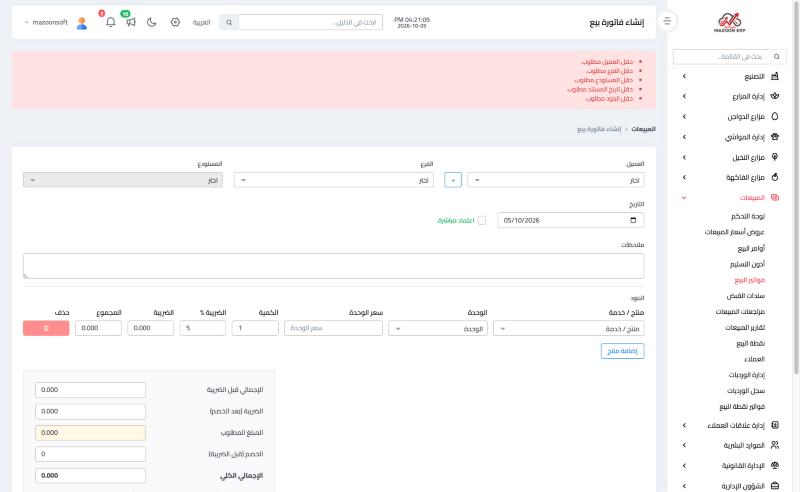Click the إضافة منتج button
Image resolution: width=800 pixels, height=492 pixels.
[622, 351]
